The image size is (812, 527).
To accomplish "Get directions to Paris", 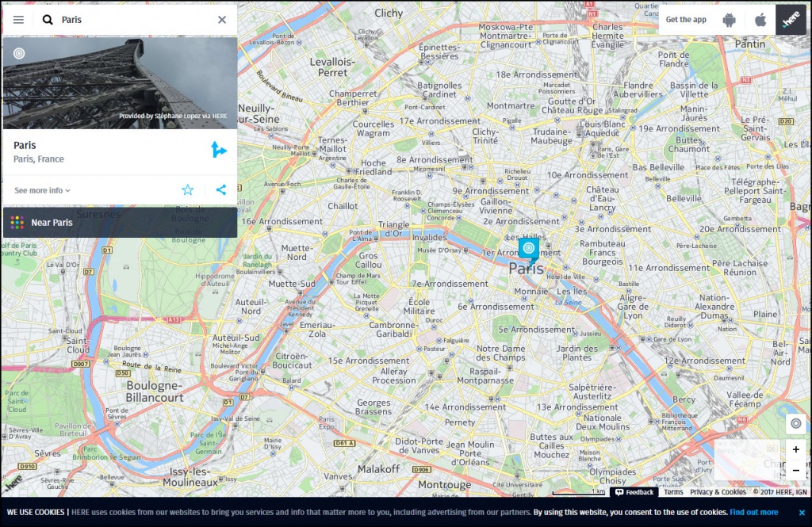I will click(219, 150).
